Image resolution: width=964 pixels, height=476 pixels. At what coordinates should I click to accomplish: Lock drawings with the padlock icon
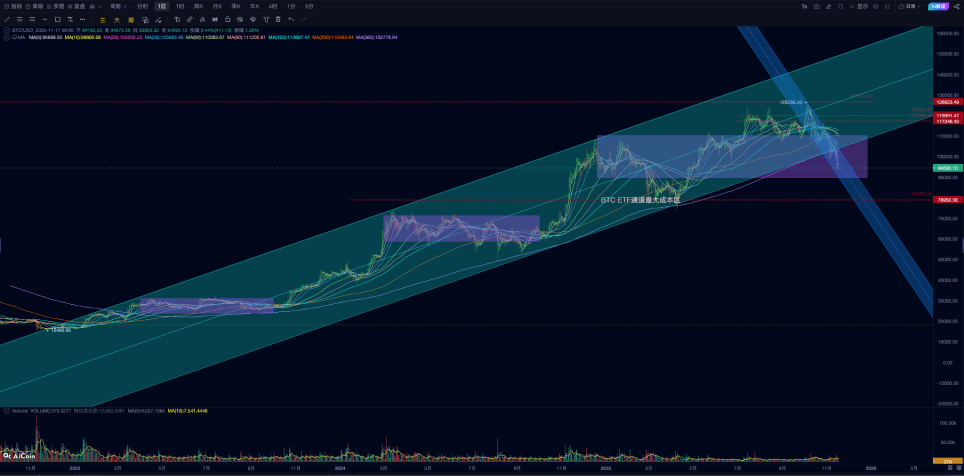(x=227, y=20)
